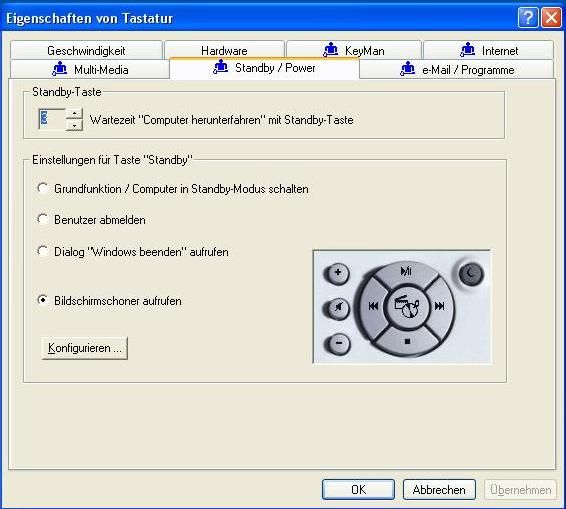Select Bildschirmschoner aufrufen radio button
The height and width of the screenshot is (509, 566).
coord(43,300)
